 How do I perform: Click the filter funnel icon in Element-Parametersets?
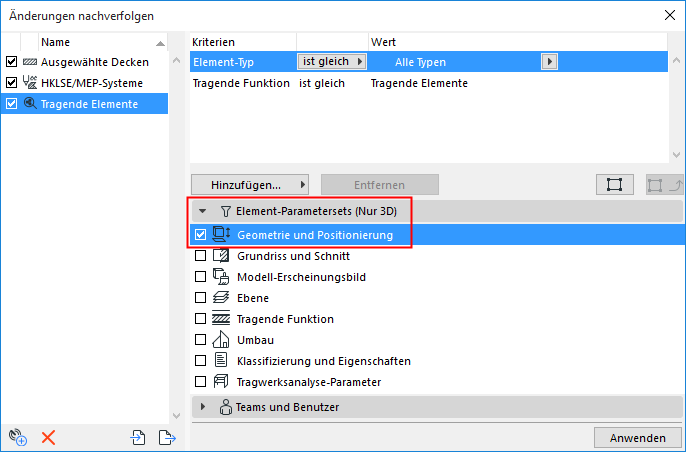pyautogui.click(x=225, y=211)
